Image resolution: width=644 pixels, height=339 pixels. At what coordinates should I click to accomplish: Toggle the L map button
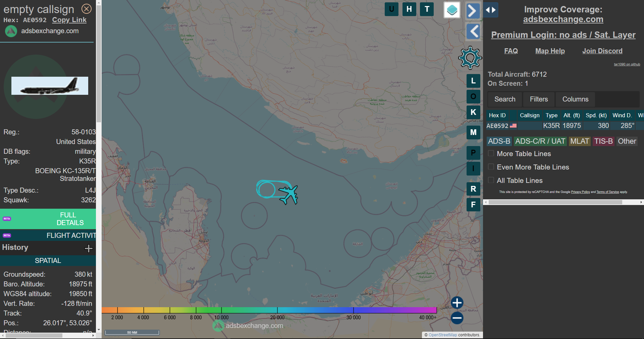coord(473,81)
